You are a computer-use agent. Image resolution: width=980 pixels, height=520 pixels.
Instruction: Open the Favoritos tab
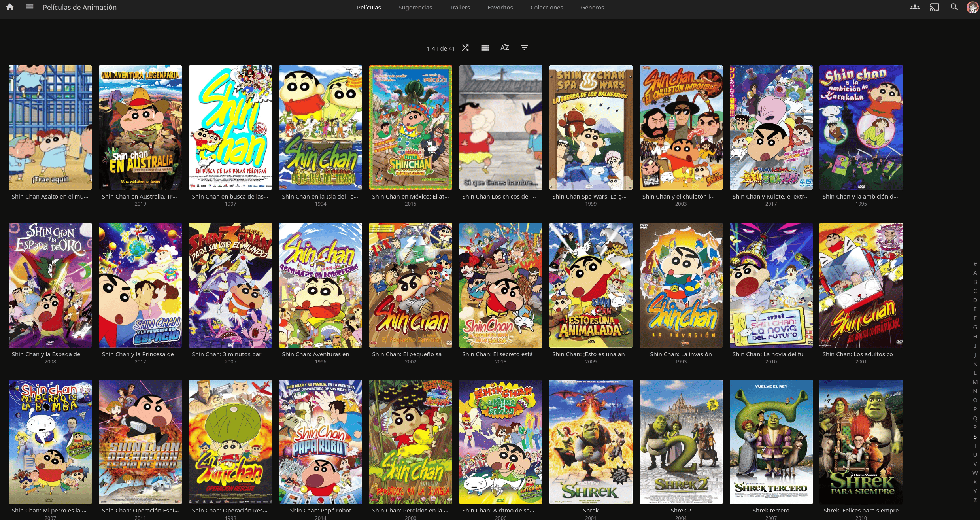coord(500,8)
